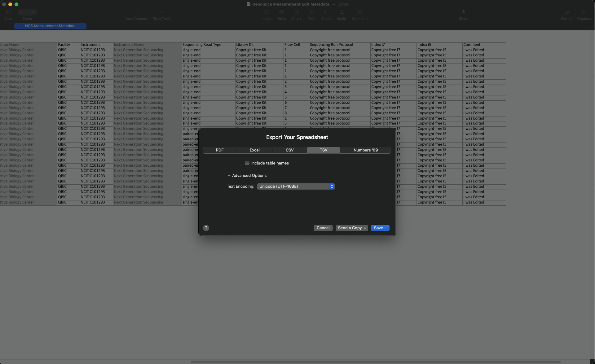This screenshot has height=364, width=595.
Task: Click the Help question mark button
Action: (x=206, y=228)
